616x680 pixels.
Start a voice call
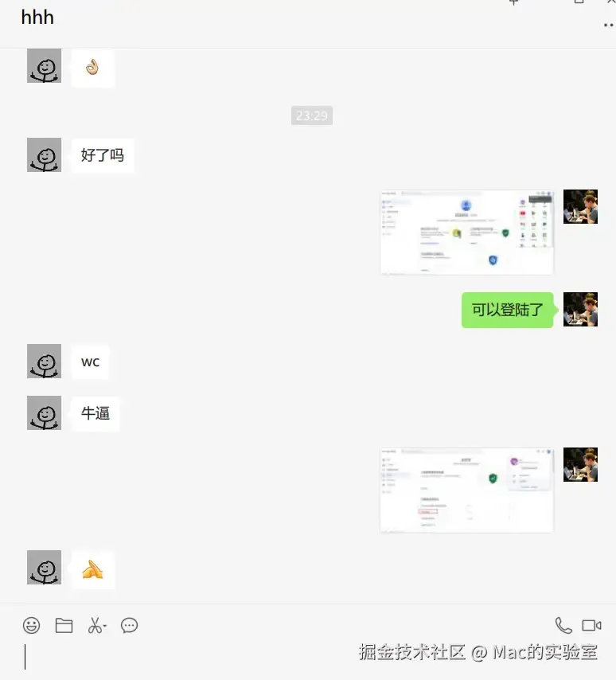tap(563, 625)
